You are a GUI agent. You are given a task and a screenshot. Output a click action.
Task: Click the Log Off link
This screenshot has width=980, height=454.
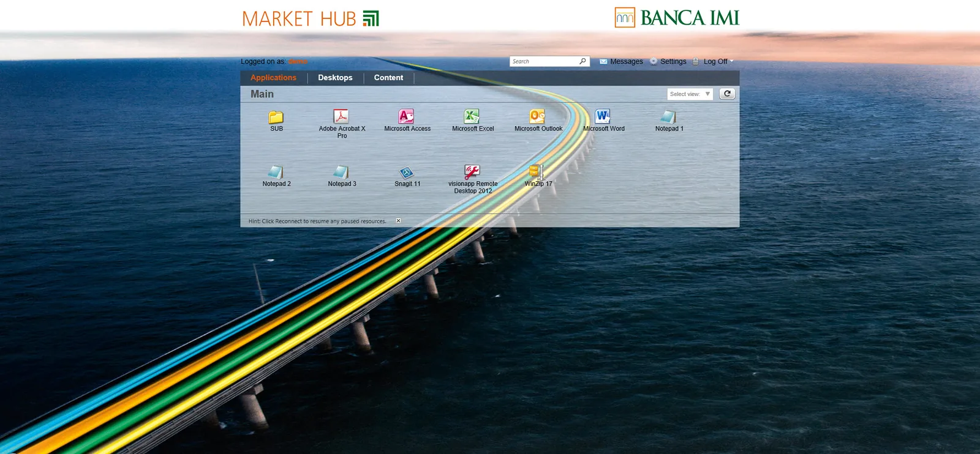click(x=715, y=61)
